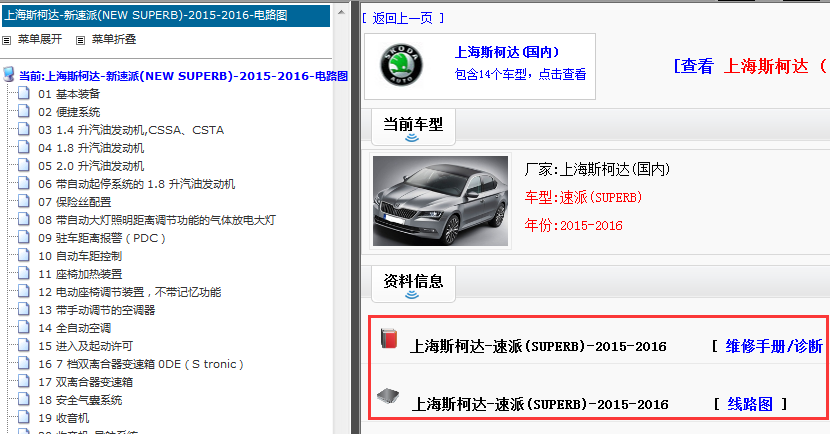This screenshot has height=434, width=830.
Task: Click the page icon next to 18 安全气囊系统
Action: [23, 400]
